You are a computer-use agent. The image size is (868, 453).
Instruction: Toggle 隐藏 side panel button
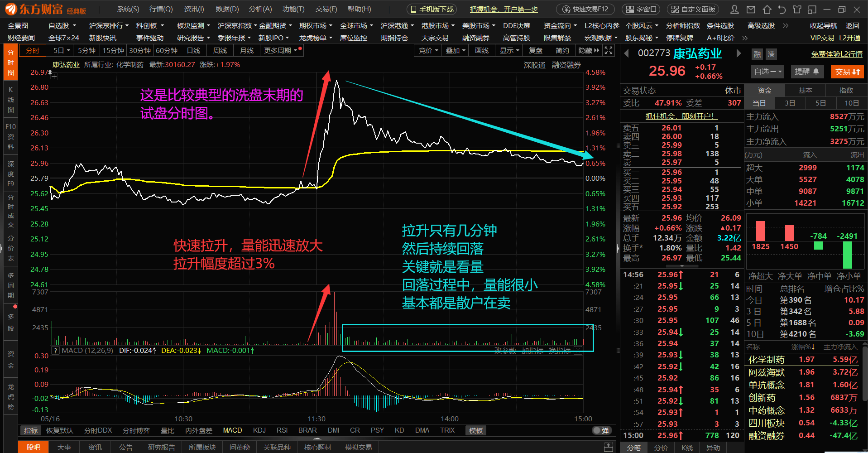588,50
